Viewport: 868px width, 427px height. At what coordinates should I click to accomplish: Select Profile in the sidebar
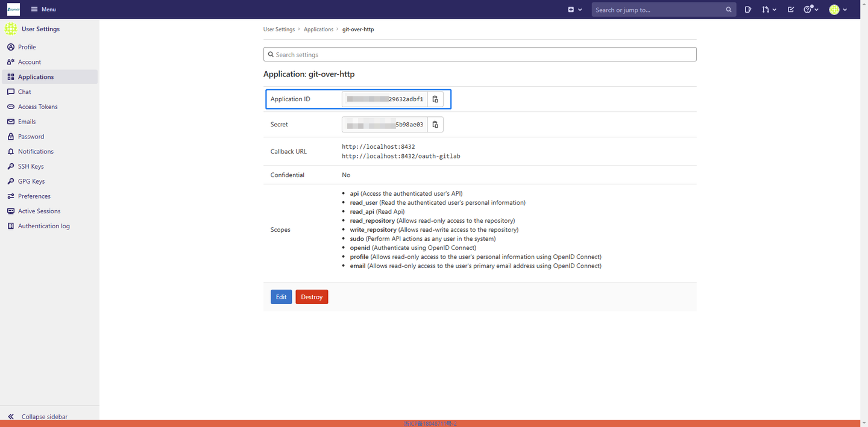pyautogui.click(x=27, y=47)
